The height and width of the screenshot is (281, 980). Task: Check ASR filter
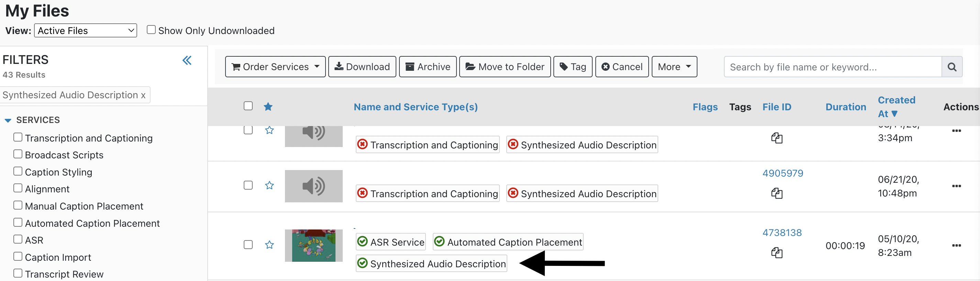click(x=18, y=239)
